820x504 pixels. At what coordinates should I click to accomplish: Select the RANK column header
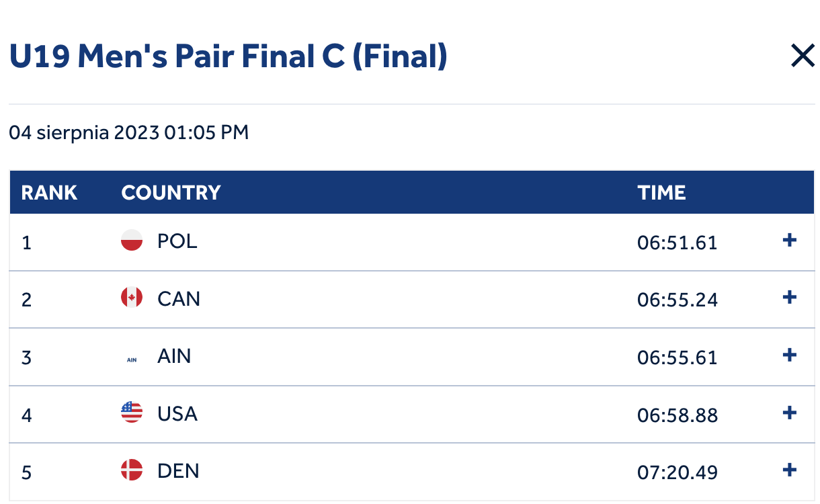tap(49, 193)
